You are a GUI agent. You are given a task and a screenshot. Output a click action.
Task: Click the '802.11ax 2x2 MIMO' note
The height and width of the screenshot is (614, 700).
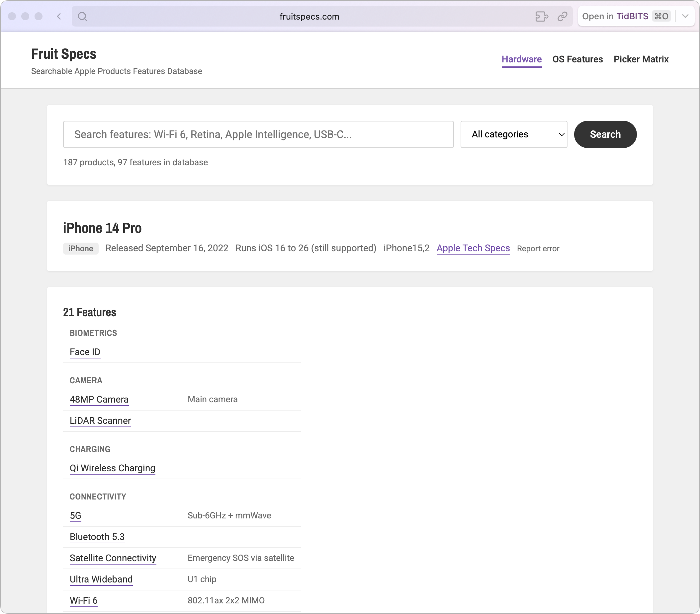226,601
